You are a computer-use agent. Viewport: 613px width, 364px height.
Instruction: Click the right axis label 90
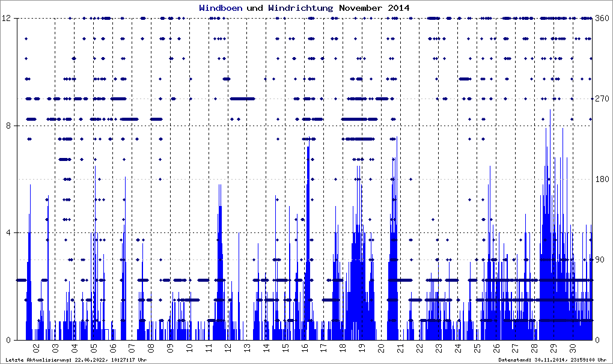pos(600,260)
